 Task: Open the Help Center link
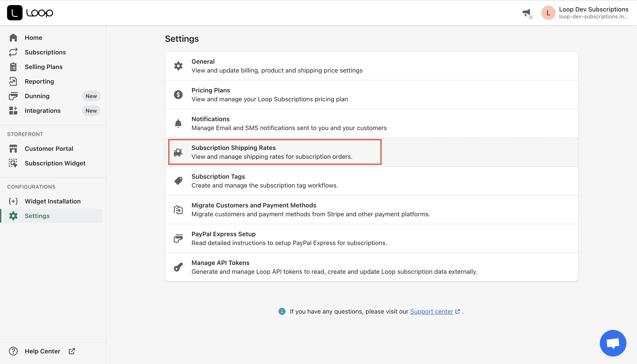42,351
